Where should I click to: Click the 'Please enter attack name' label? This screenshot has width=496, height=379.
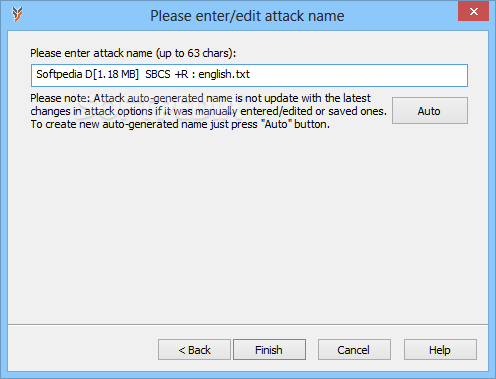tap(133, 53)
